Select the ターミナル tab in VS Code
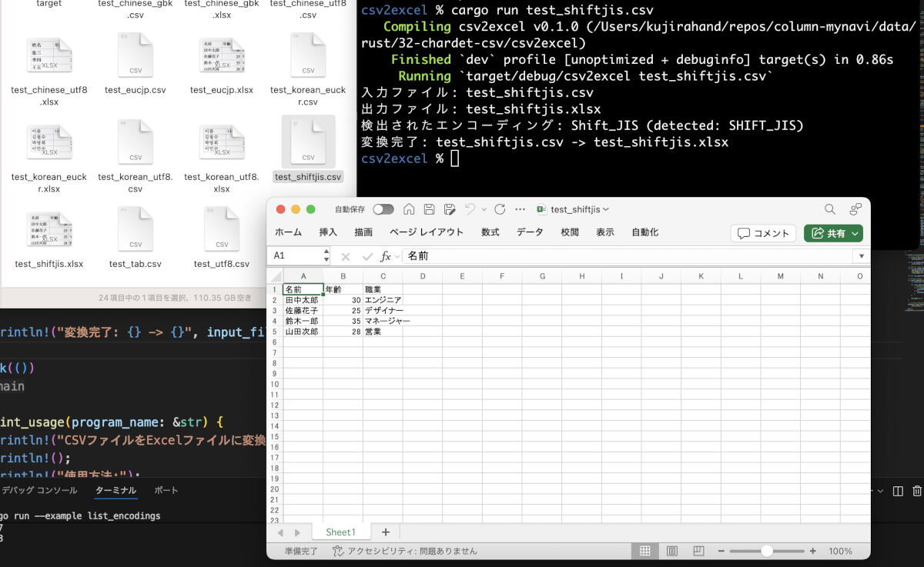924x567 pixels. pos(115,490)
